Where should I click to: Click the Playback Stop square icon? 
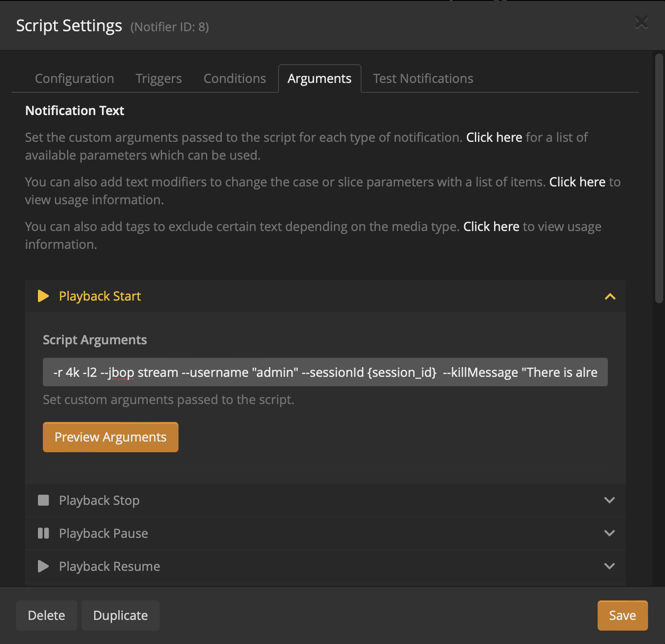43,500
